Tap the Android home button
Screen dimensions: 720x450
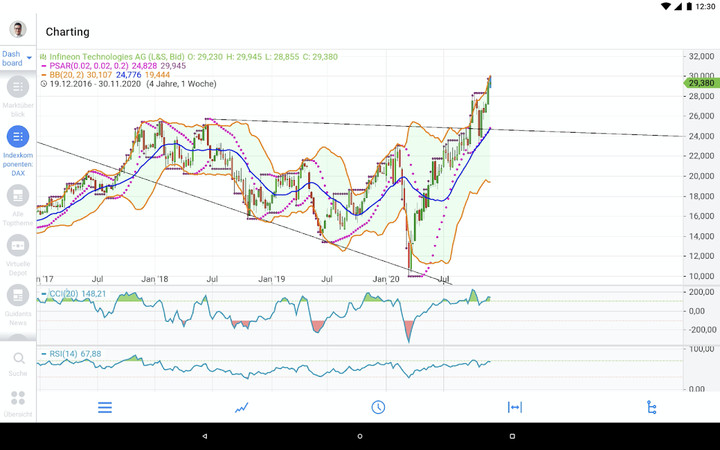coord(360,436)
